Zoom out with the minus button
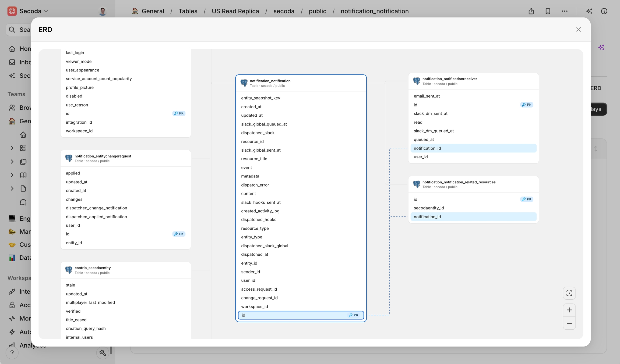Image resolution: width=620 pixels, height=364 pixels. (x=569, y=323)
